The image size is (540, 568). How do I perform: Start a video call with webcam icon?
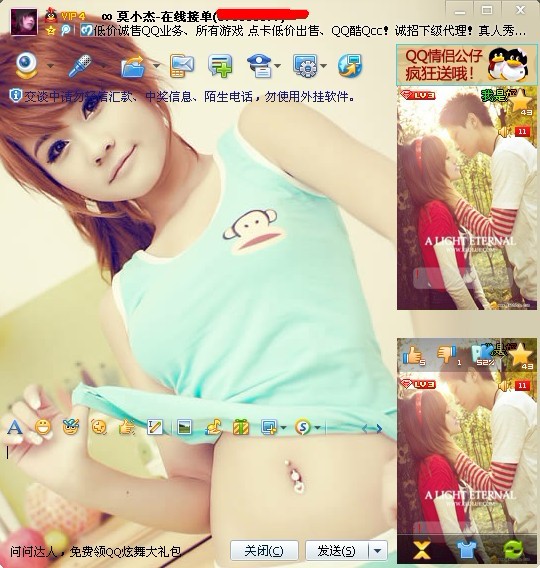coord(26,66)
